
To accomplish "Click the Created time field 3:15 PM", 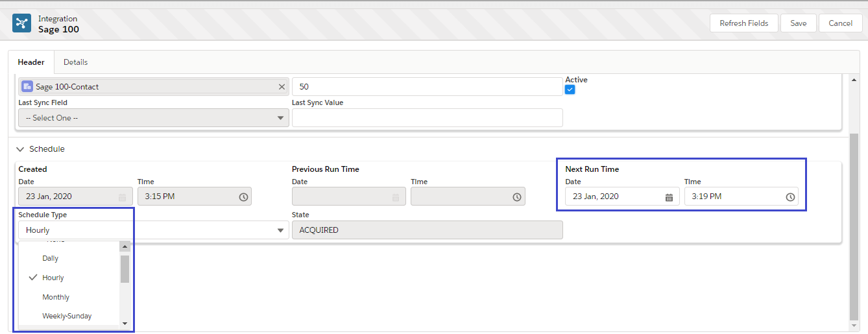I will tap(194, 197).
